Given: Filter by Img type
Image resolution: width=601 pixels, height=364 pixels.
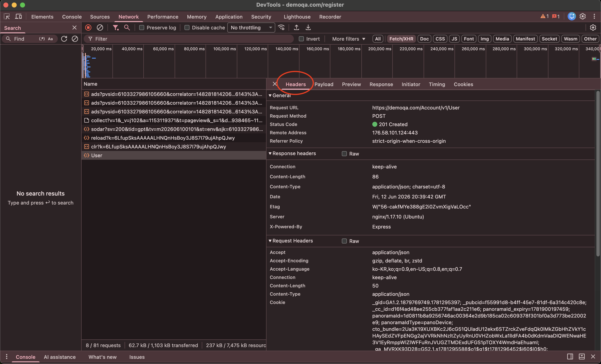Looking at the screenshot, I should coord(484,39).
